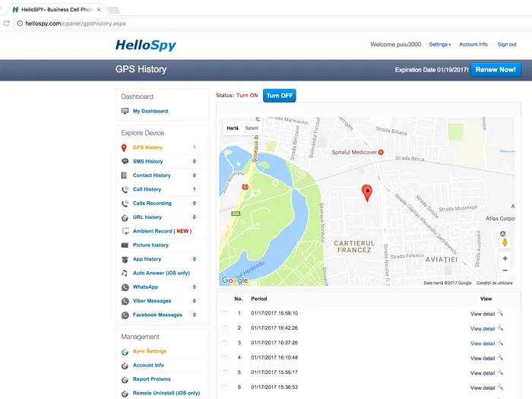This screenshot has width=532, height=399.
Task: View detail for 01/17/2017 16:27:26
Action: (483, 344)
